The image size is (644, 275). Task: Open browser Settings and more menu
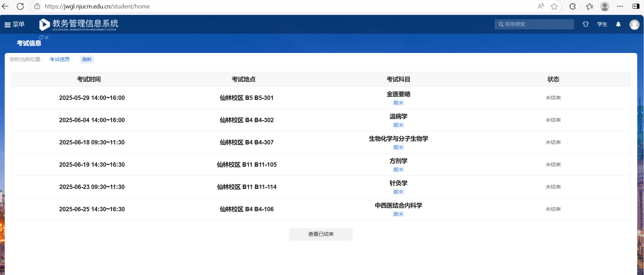(x=620, y=6)
